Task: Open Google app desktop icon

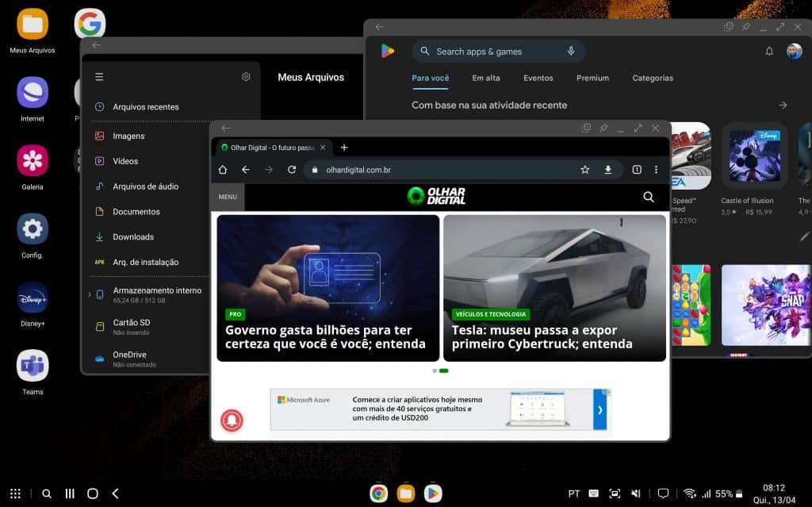Action: pos(90,23)
